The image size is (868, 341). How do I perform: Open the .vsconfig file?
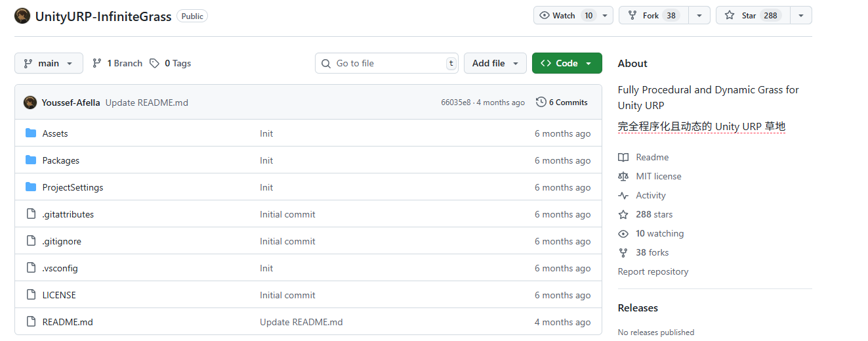pos(60,268)
